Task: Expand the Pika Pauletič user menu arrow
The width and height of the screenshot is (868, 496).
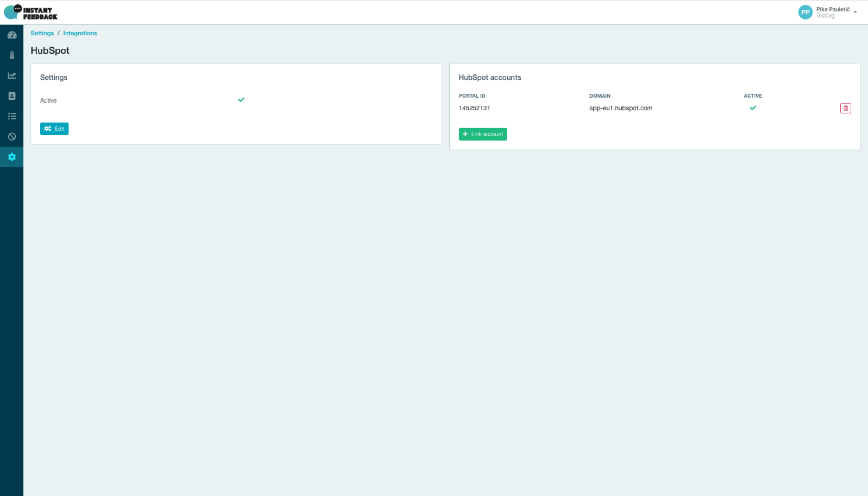Action: pos(856,12)
